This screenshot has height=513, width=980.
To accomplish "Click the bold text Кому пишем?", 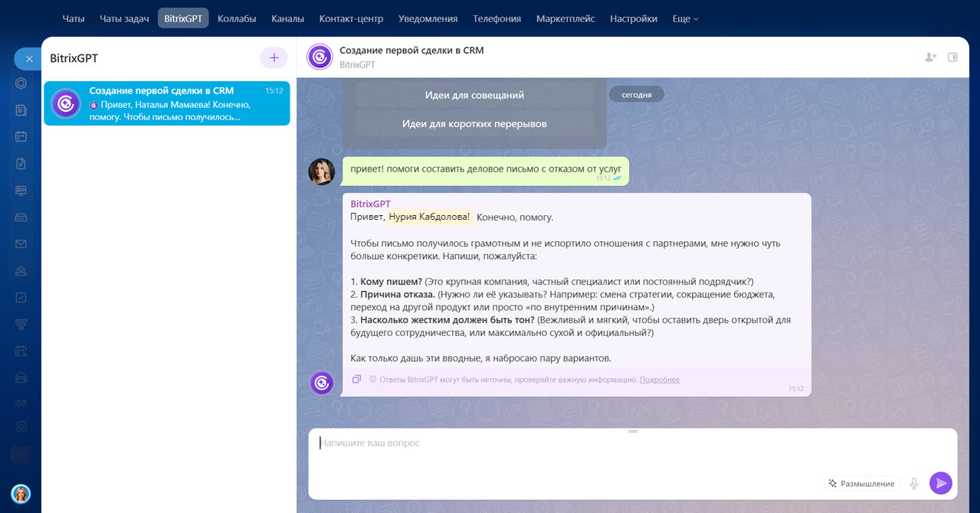I will (392, 282).
